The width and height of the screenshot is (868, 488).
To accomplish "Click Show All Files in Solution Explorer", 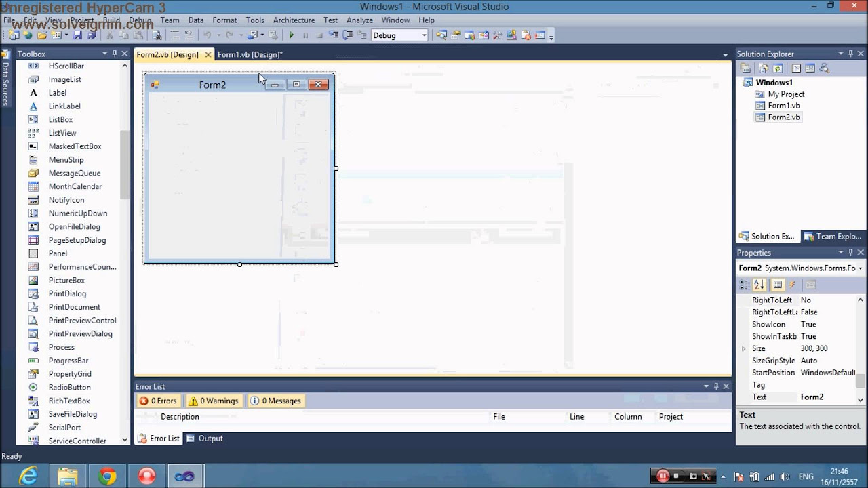I will click(764, 68).
